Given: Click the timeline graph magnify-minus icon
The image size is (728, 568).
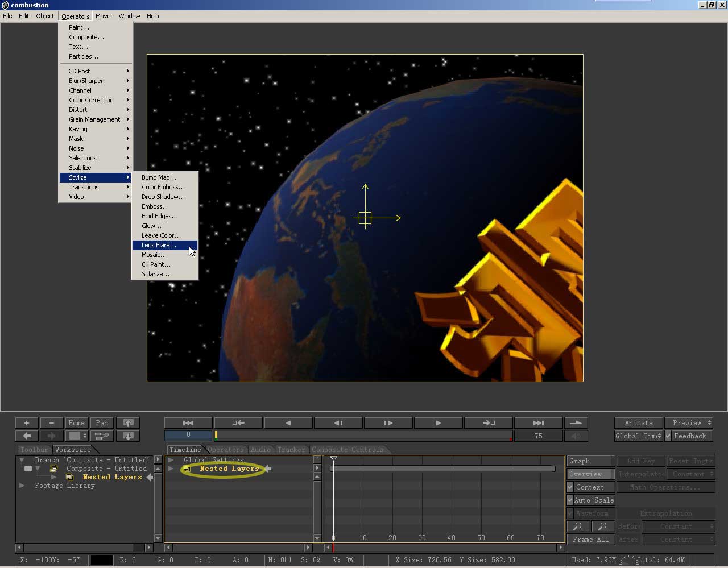Looking at the screenshot, I should tap(603, 526).
